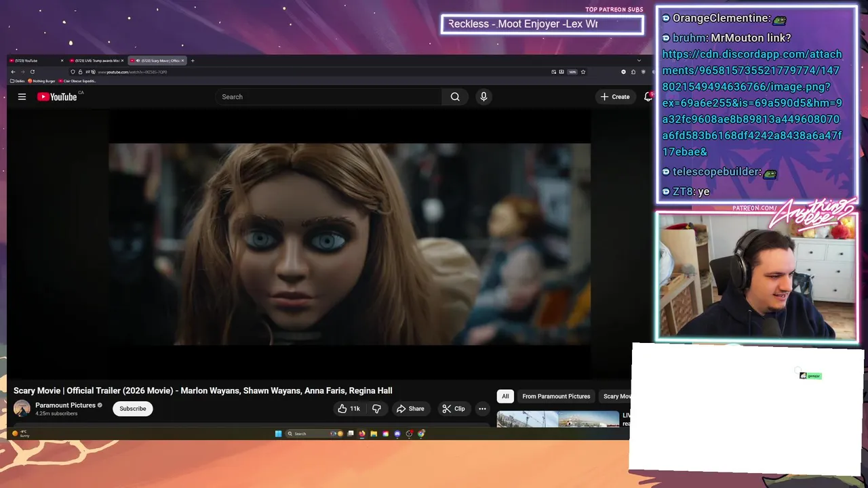Viewport: 868px width, 488px height.
Task: Open OBS Studio from taskbar
Action: coord(409,434)
